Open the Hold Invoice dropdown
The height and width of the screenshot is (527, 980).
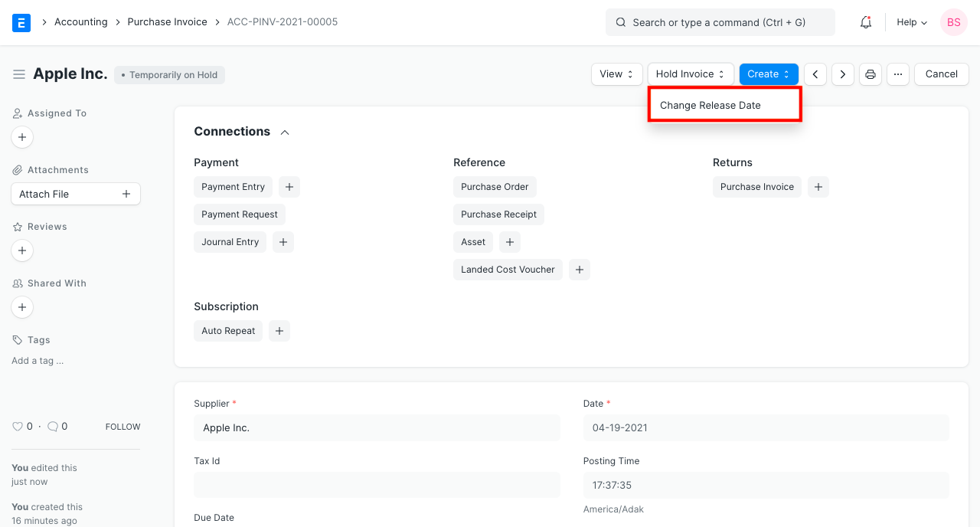[x=690, y=74]
